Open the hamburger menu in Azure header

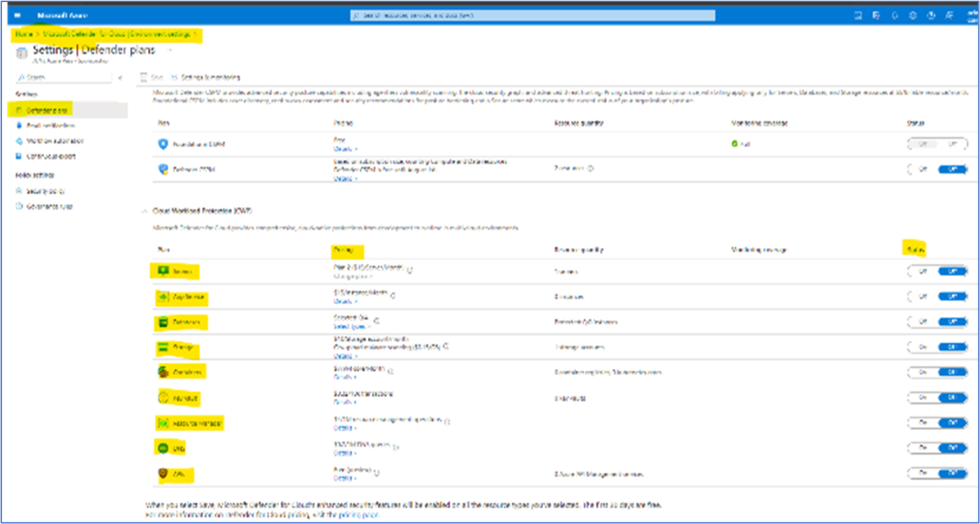pyautogui.click(x=17, y=16)
